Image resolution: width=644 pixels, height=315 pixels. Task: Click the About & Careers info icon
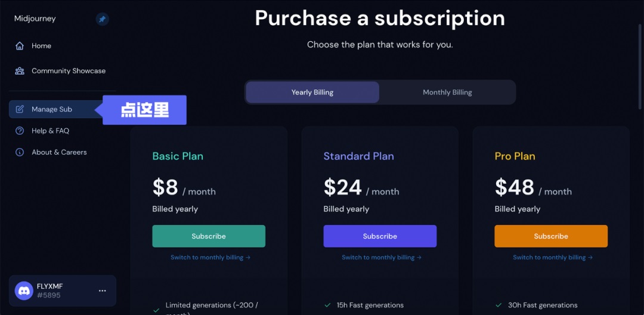20,152
